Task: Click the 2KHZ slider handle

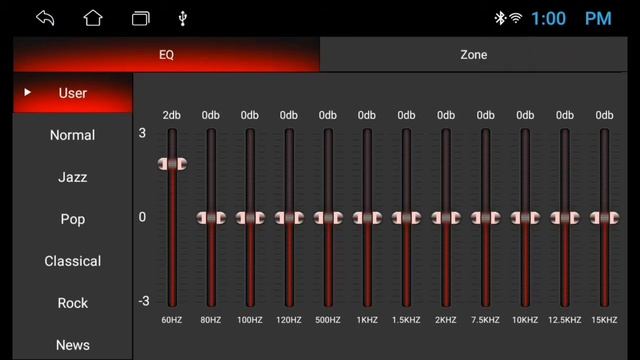Action: 446,218
